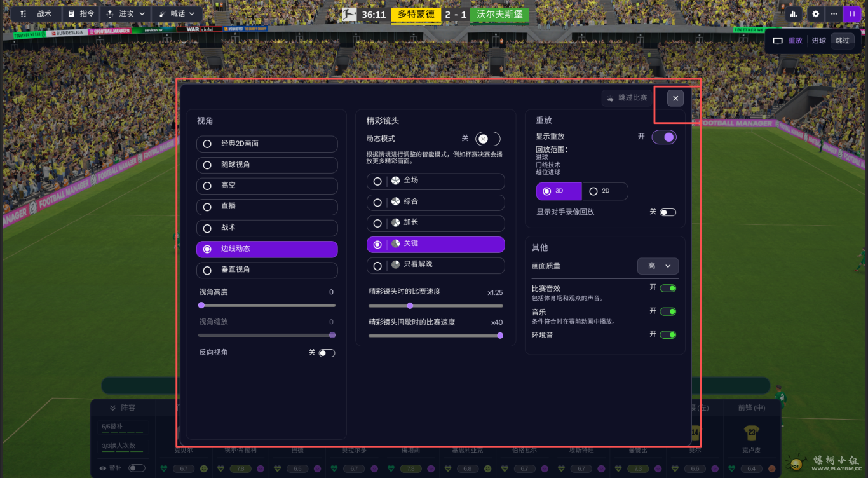This screenshot has width=868, height=478.
Task: Choose the 高空 camera view
Action: point(267,186)
